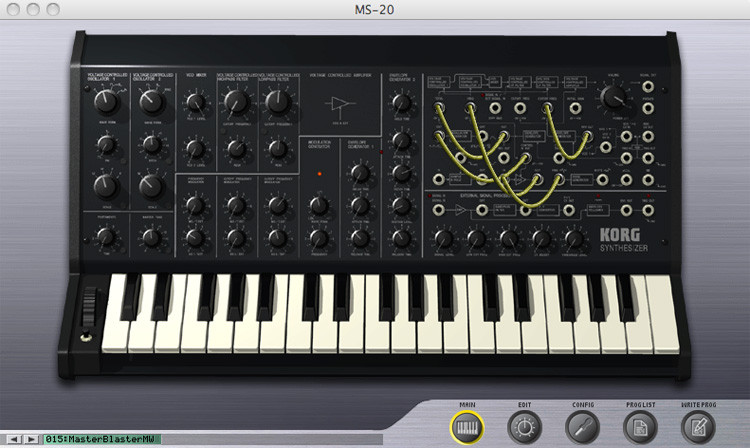This screenshot has width=750, height=448.
Task: Click the VCO 2 LEVEL mixer knob
Action: 195,149
